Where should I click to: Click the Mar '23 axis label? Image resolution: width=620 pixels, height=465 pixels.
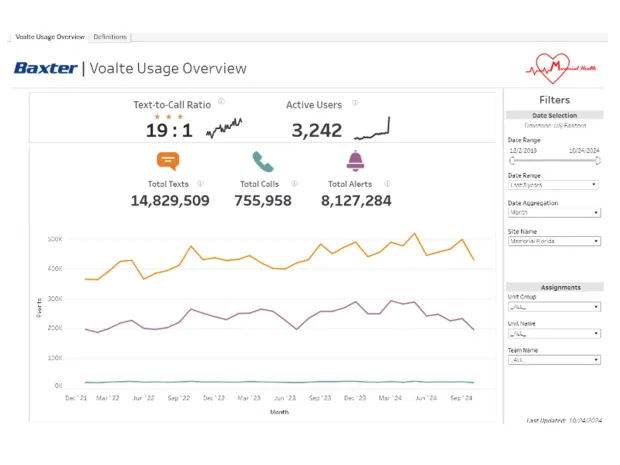point(249,398)
